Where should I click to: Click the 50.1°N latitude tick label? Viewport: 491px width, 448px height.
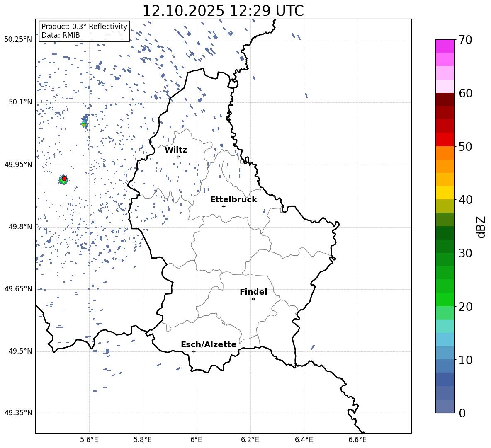21,102
